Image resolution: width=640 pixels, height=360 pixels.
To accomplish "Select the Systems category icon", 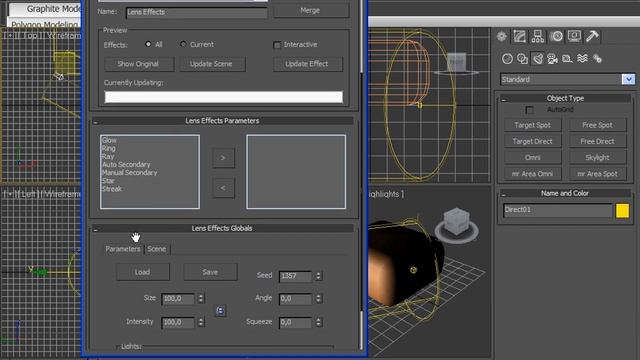I will (598, 59).
